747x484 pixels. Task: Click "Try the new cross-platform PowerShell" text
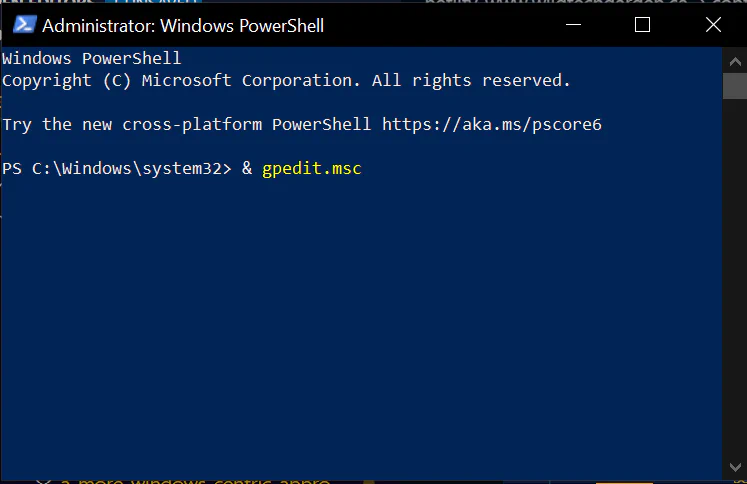pos(186,125)
